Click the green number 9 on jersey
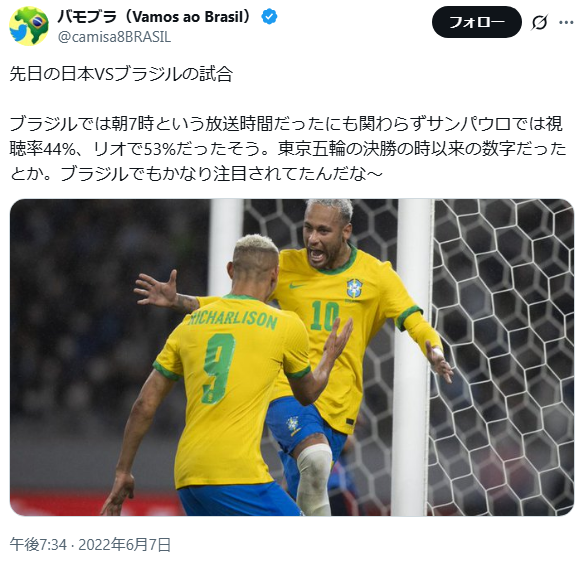 218,368
